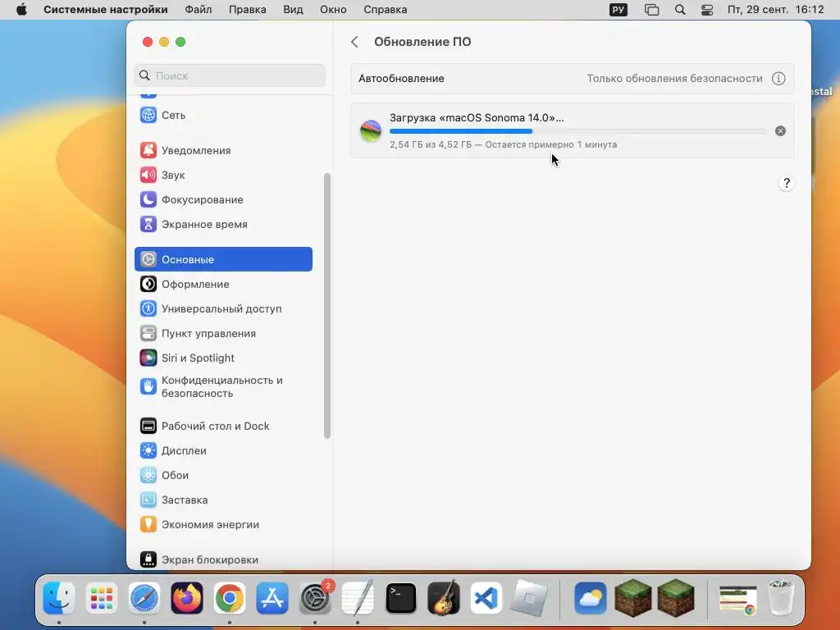Viewport: 840px width, 630px height.
Task: Open App Store from the Dock
Action: [272, 598]
